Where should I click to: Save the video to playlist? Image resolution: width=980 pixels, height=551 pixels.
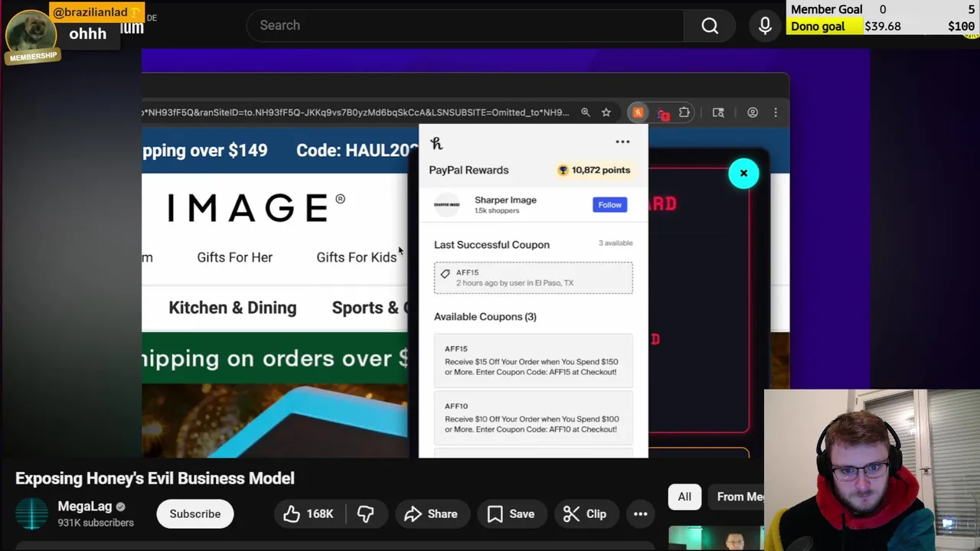click(x=511, y=514)
